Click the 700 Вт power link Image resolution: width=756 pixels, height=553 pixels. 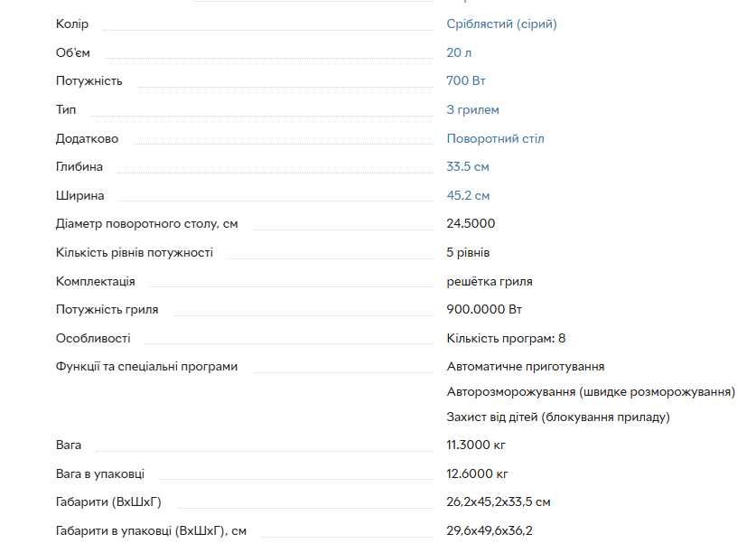pyautogui.click(x=466, y=81)
